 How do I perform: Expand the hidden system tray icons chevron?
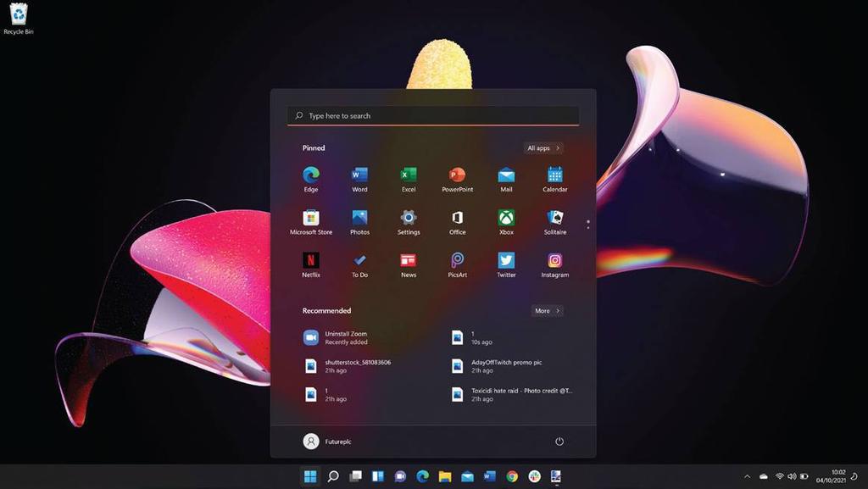[x=748, y=476]
